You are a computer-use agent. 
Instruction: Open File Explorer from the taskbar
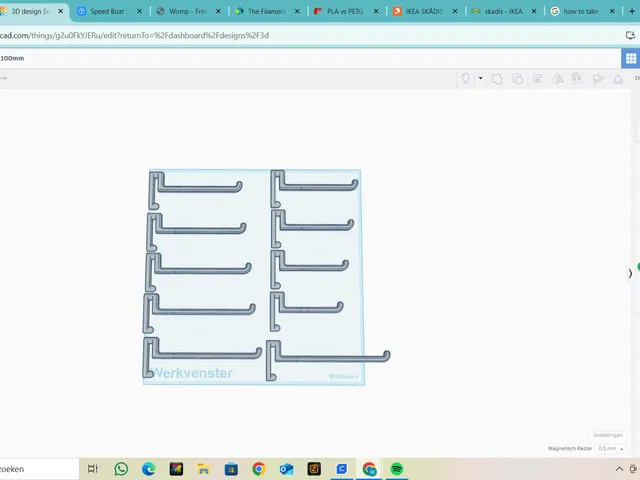pyautogui.click(x=204, y=469)
